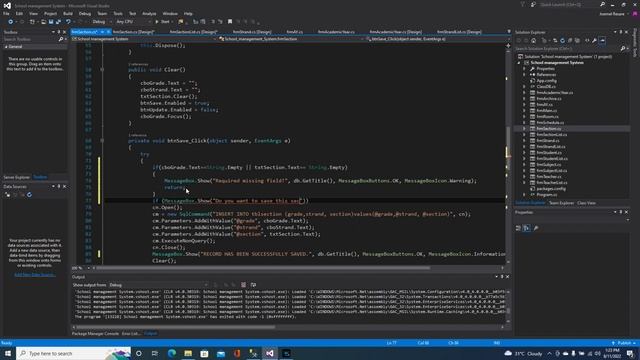Open the Mail app from the taskbar

pos(221,353)
